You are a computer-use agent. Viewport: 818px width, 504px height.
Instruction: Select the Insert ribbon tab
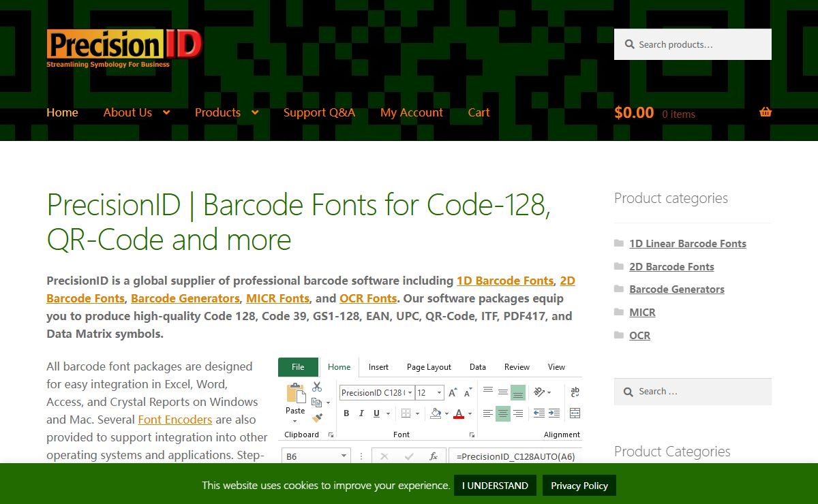point(378,367)
